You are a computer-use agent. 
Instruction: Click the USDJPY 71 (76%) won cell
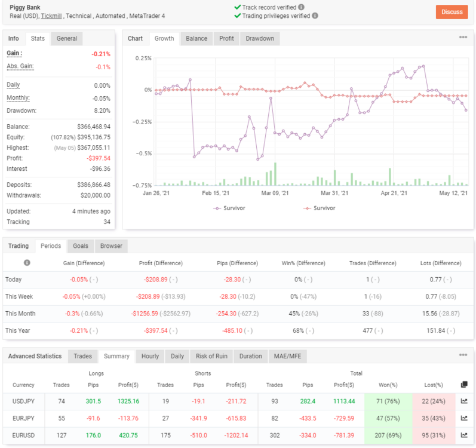[x=388, y=401]
